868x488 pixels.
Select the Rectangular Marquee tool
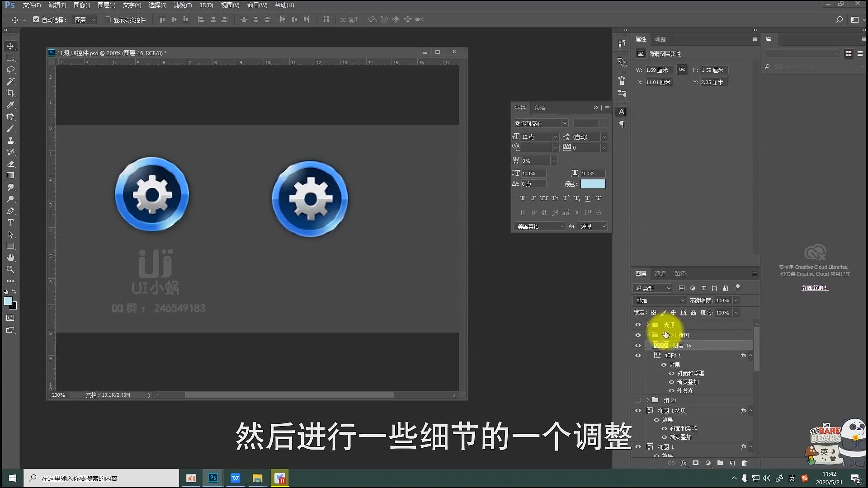coord(10,58)
